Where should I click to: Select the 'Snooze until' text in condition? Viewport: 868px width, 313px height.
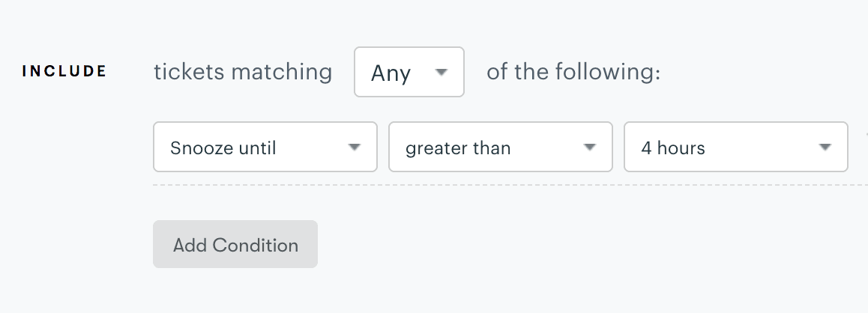coord(223,148)
